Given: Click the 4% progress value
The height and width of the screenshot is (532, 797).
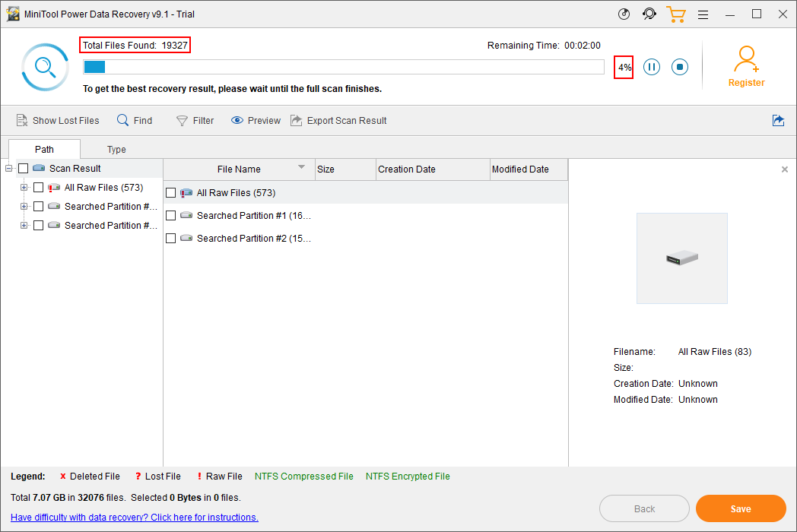Looking at the screenshot, I should [x=624, y=67].
